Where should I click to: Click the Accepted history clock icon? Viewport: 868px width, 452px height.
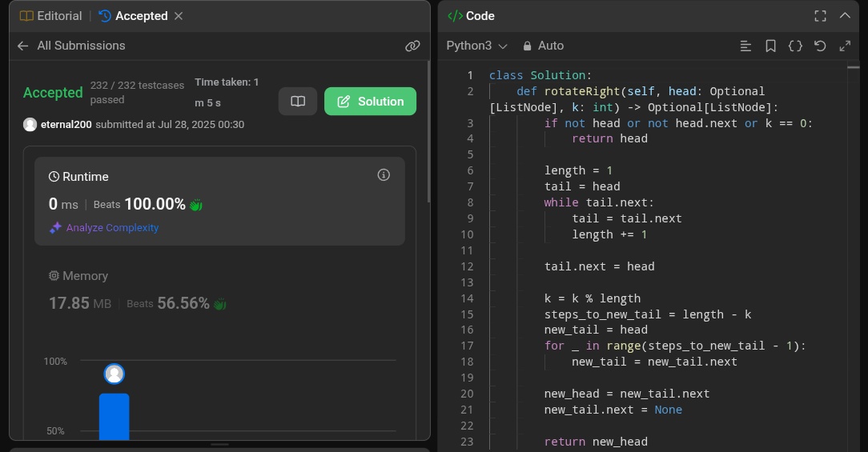105,16
